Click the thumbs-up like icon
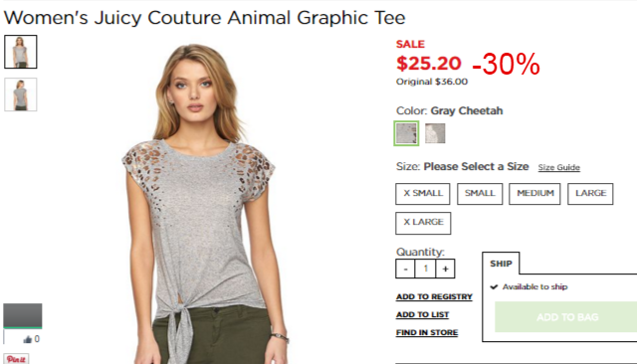The width and height of the screenshot is (637, 364). coord(27,339)
